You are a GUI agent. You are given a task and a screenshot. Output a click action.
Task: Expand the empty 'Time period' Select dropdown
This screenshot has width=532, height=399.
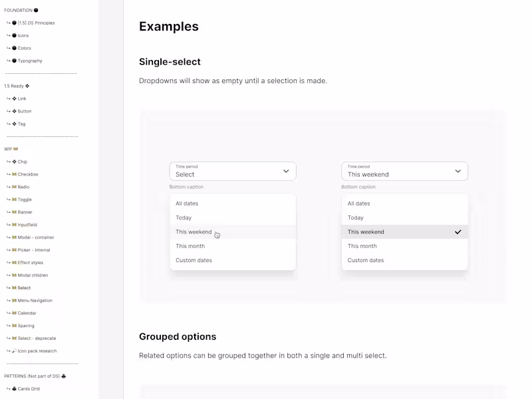click(x=232, y=171)
